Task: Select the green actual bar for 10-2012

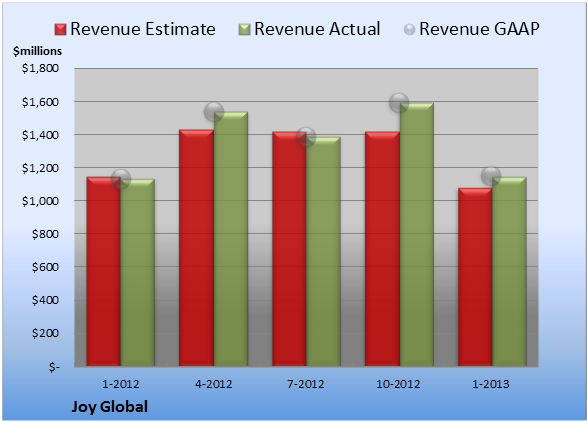Action: coord(416,234)
